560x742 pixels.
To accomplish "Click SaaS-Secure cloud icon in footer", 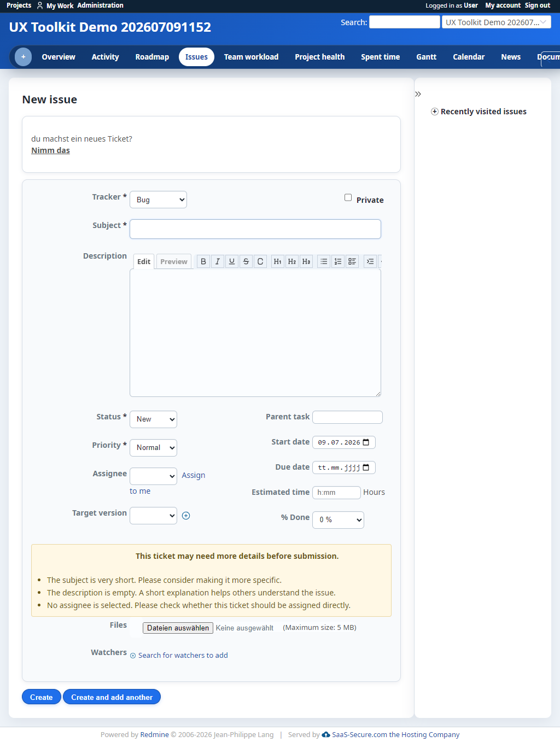I will pyautogui.click(x=326, y=734).
